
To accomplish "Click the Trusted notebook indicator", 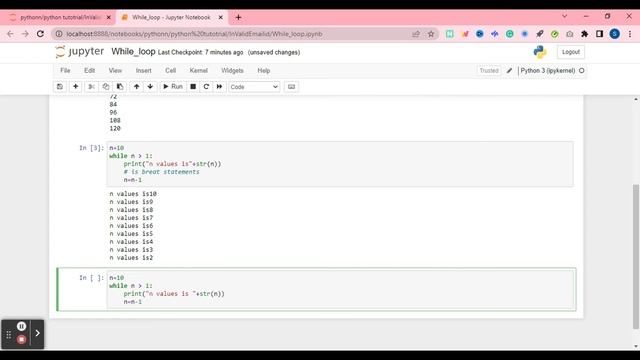I will (489, 71).
